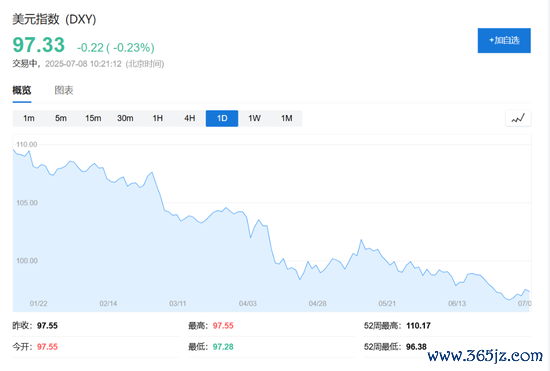Click the 美元指数 (DXY) title
This screenshot has width=550, height=371.
point(54,19)
